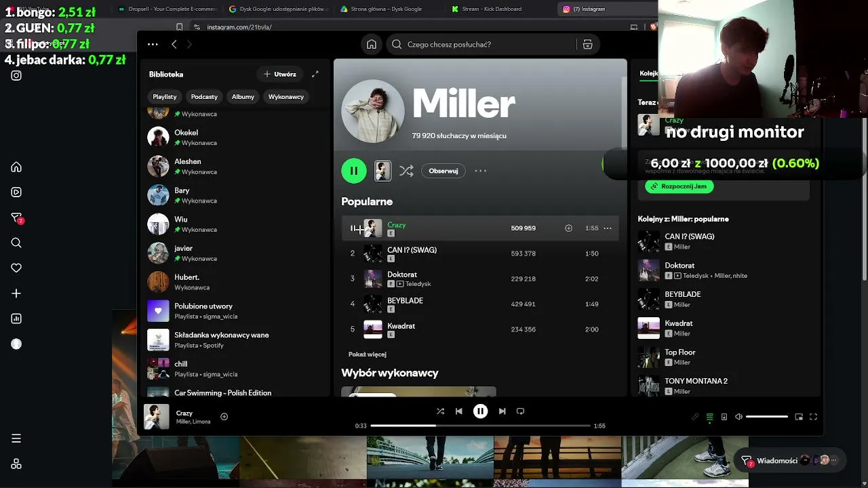Open the Teledysk artist link under Doktorat

418,284
